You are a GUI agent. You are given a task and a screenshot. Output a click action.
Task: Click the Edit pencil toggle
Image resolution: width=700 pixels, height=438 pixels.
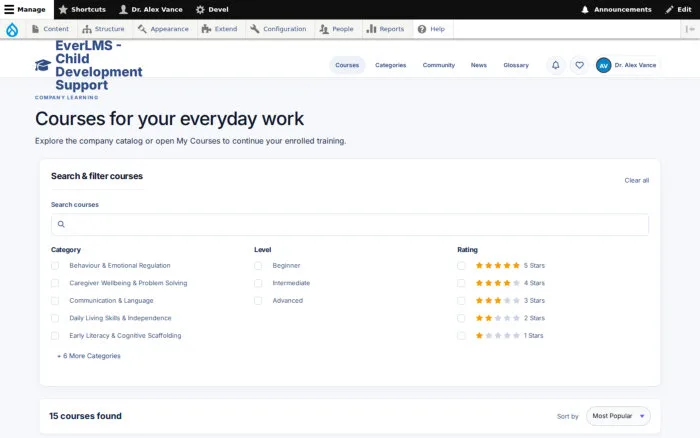[x=678, y=9]
